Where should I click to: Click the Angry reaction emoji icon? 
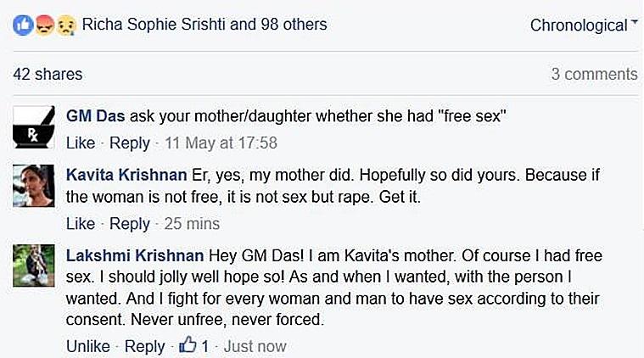(45, 25)
